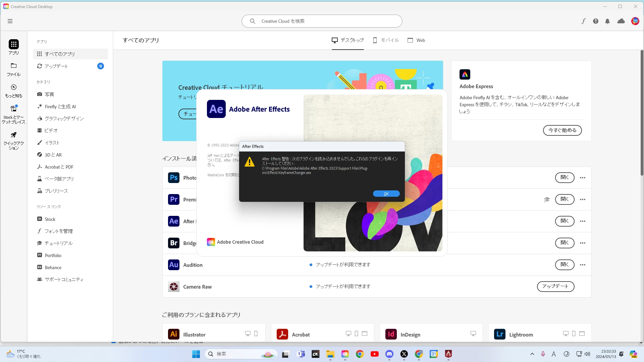Screen dimensions: 644x362
Task: Open Stock とマーケットプレイス sidebar icon
Action: point(14,114)
